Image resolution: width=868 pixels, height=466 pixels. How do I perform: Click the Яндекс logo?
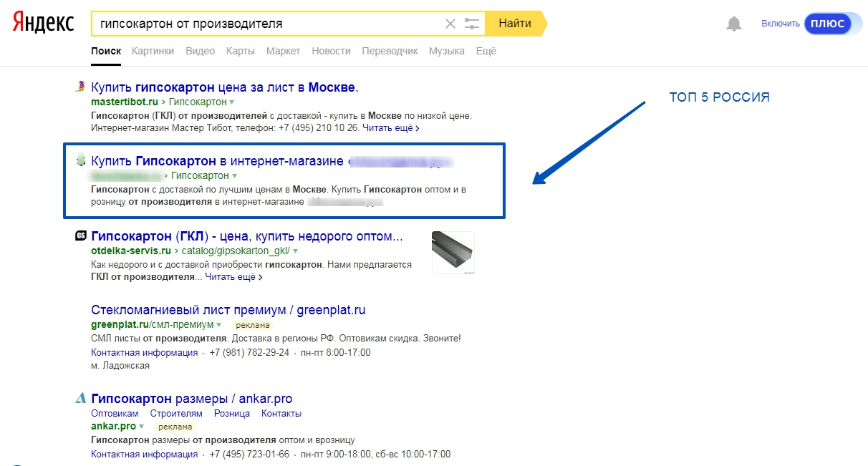pos(43,23)
